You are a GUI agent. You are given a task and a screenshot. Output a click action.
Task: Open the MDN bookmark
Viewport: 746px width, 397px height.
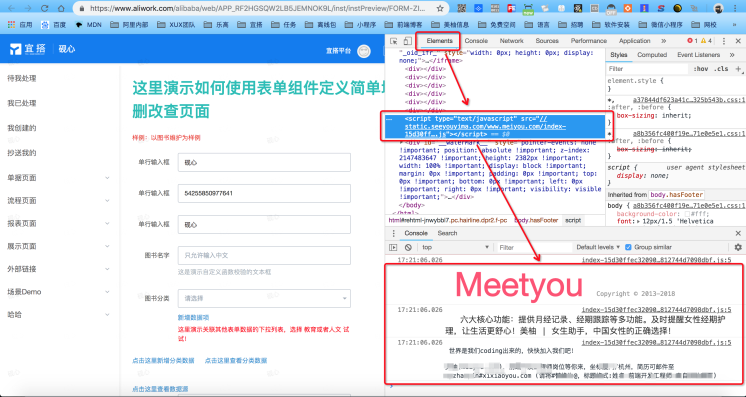pyautogui.click(x=88, y=24)
